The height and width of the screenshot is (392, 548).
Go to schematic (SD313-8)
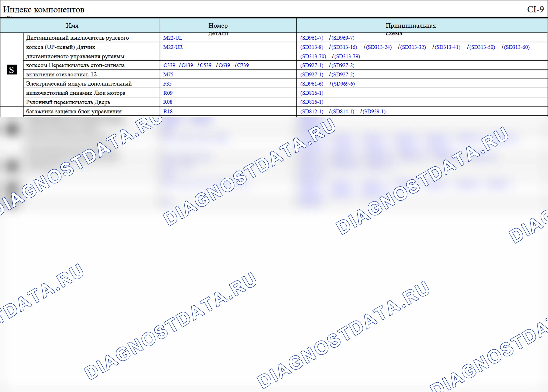(x=312, y=47)
